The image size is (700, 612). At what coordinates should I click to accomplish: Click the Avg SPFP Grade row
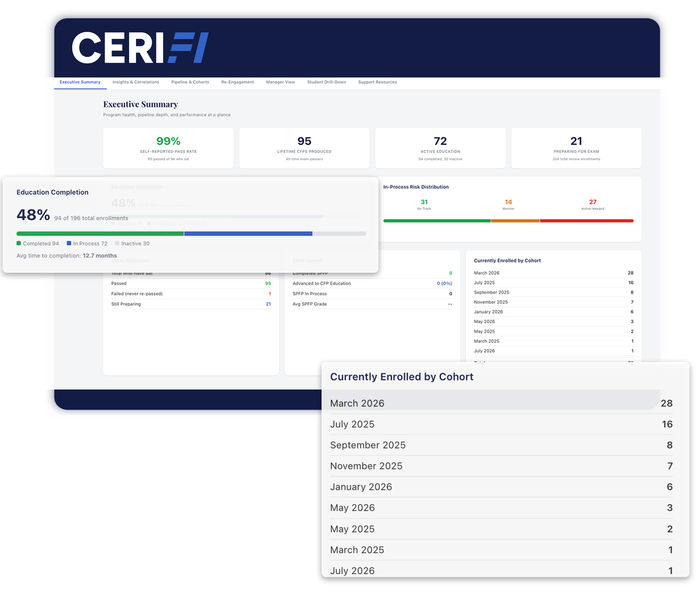372,304
